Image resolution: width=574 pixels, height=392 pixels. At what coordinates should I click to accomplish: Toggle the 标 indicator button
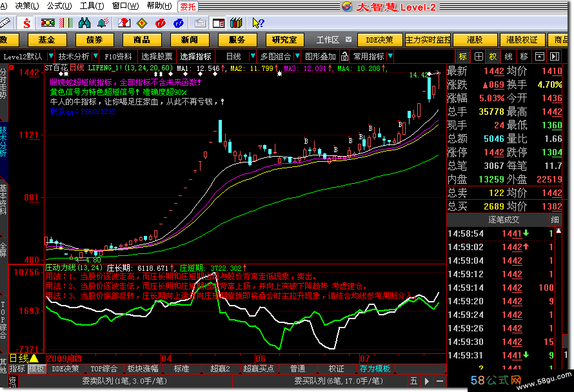[x=463, y=56]
